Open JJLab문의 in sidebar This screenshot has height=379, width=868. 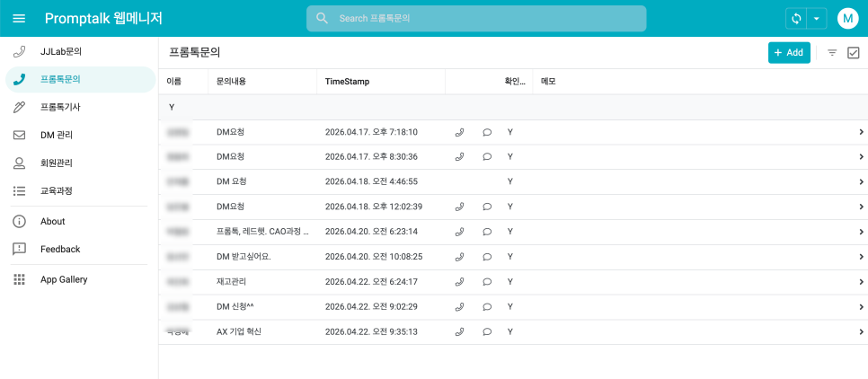point(80,51)
